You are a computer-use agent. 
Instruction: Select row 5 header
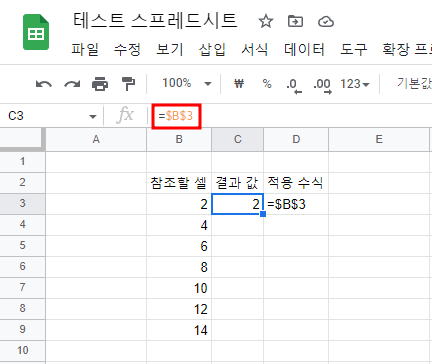click(x=22, y=246)
